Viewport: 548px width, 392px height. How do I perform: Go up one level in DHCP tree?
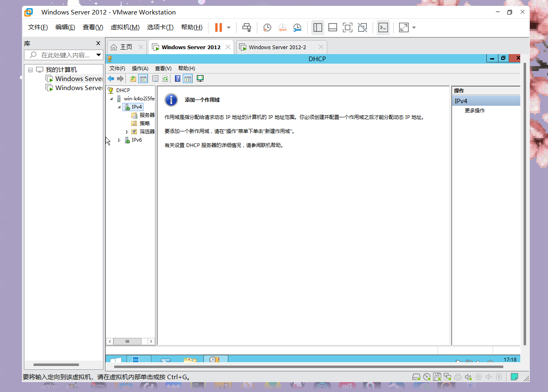pyautogui.click(x=133, y=79)
